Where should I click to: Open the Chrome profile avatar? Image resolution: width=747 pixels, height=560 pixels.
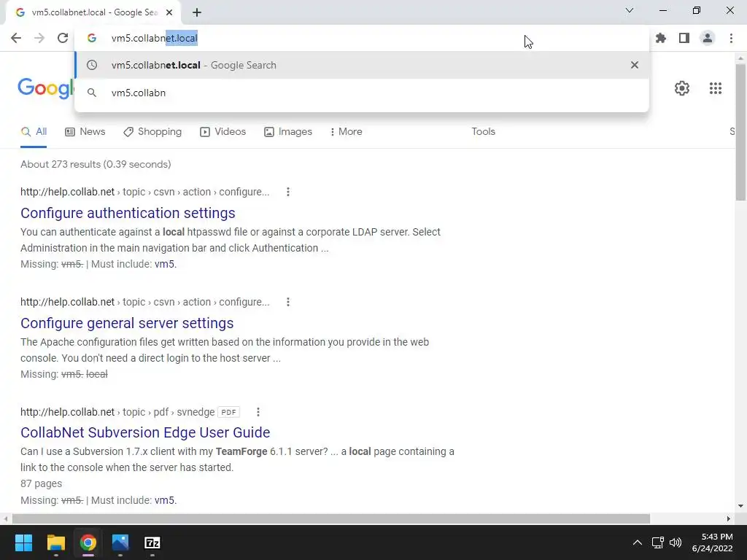708,38
